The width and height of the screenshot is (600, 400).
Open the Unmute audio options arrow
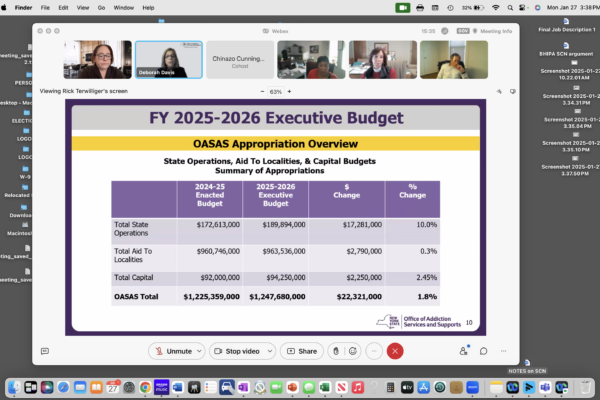[x=200, y=351]
